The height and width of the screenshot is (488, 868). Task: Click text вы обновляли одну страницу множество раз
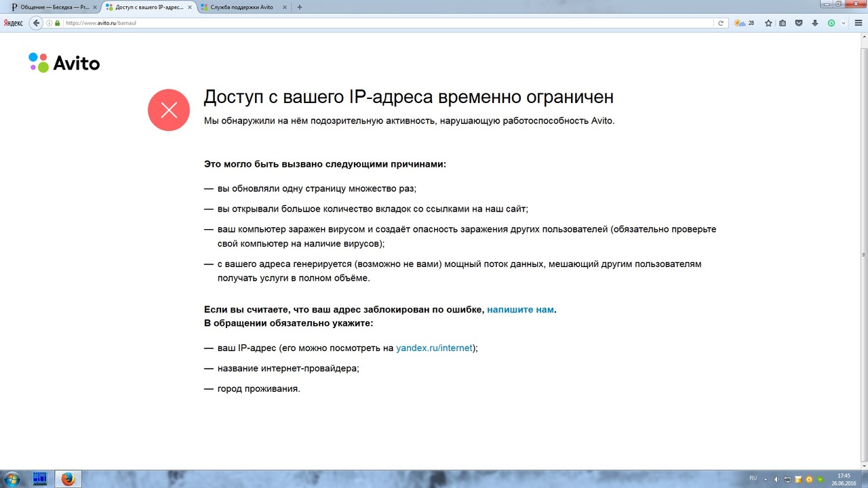[x=317, y=188]
